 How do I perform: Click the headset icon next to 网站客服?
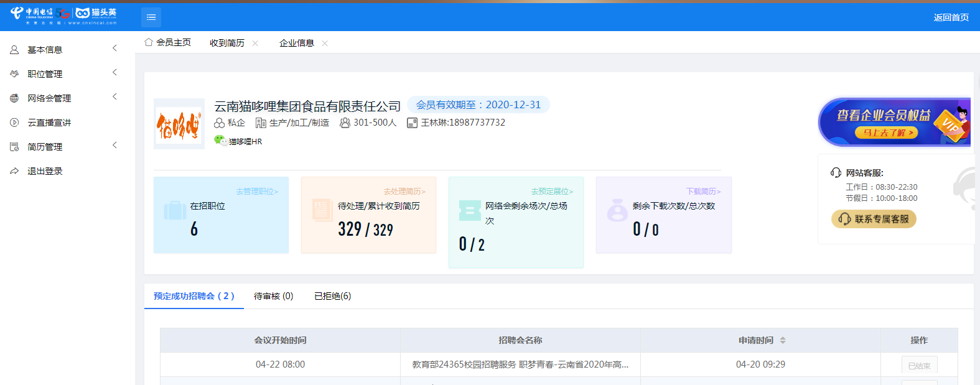pos(836,173)
